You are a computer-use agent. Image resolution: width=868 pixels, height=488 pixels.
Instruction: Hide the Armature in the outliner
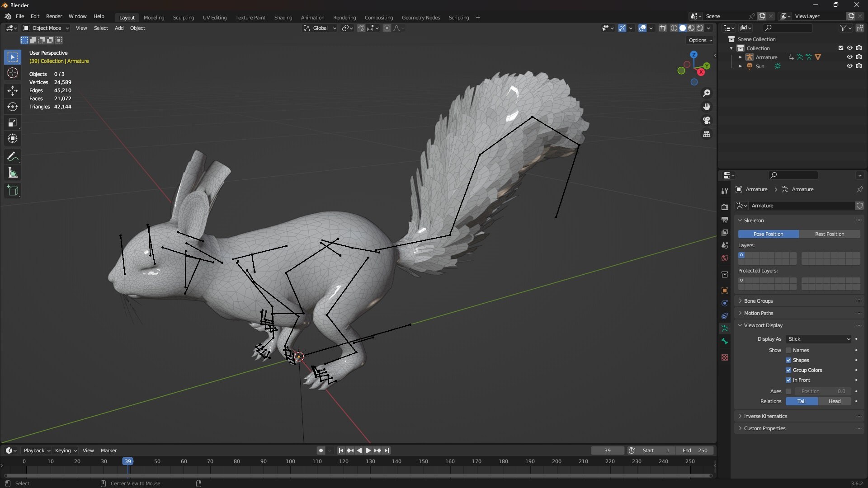click(849, 57)
